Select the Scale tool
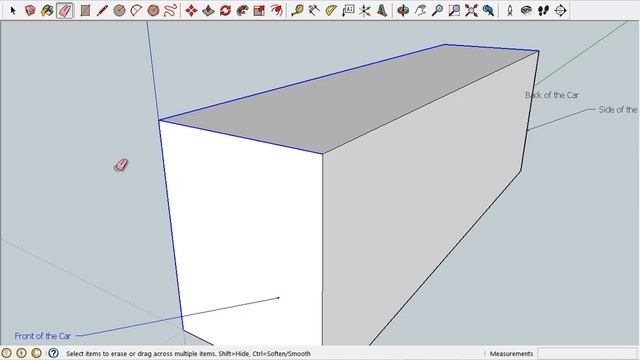 tap(259, 11)
